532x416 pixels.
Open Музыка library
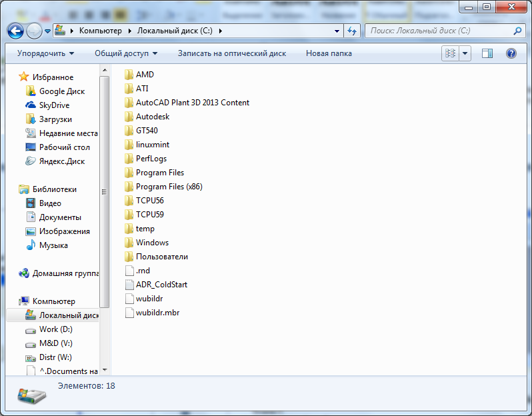[x=47, y=245]
